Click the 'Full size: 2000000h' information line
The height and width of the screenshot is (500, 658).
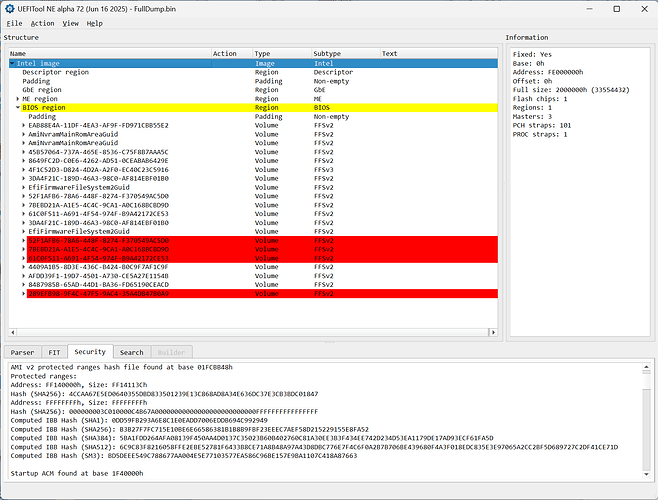click(x=571, y=90)
